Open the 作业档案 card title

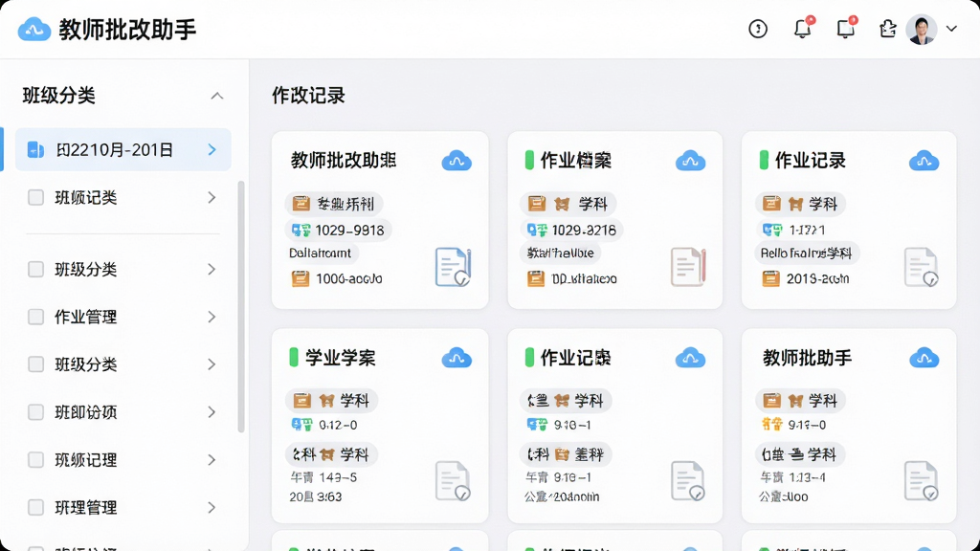[575, 161]
